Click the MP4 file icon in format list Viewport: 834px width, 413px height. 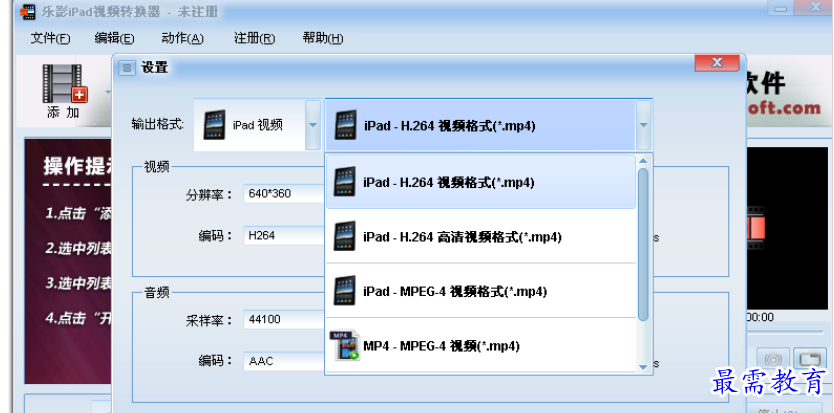pos(345,345)
